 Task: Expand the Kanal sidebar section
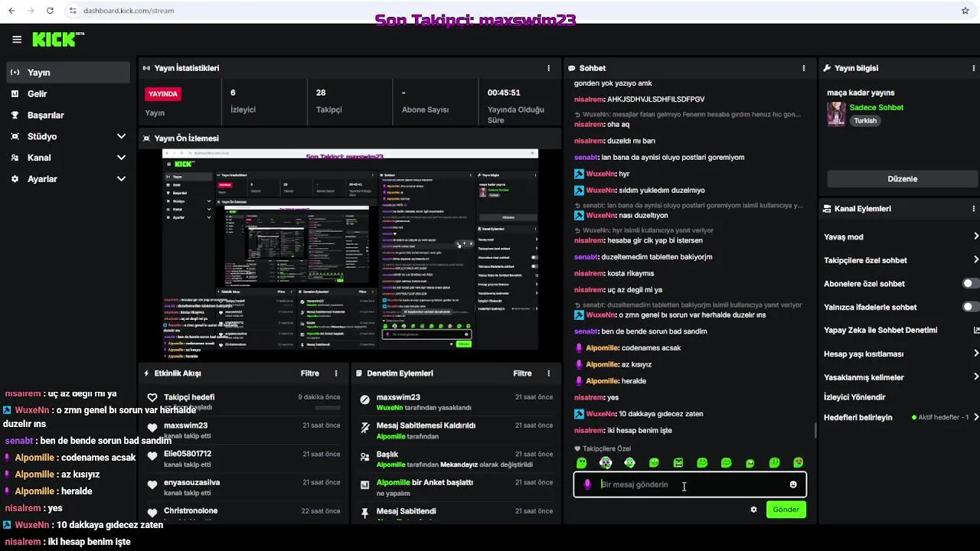coord(121,158)
